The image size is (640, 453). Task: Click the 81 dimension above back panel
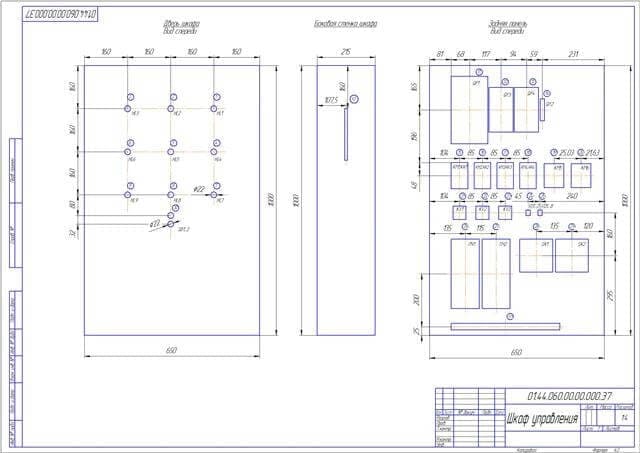[x=440, y=54]
